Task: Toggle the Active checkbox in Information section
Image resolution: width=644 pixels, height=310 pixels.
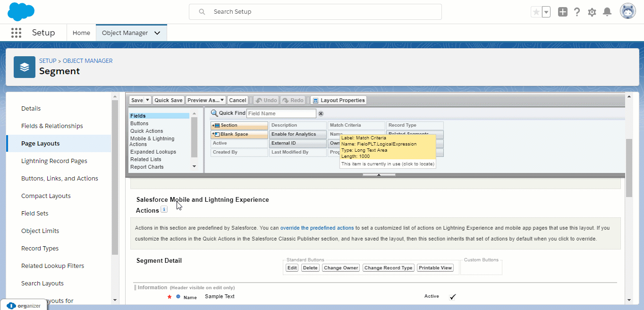Action: tap(452, 297)
